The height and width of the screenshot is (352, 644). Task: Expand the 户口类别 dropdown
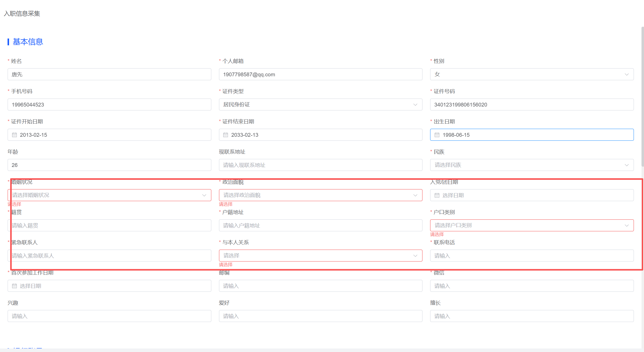click(x=532, y=225)
